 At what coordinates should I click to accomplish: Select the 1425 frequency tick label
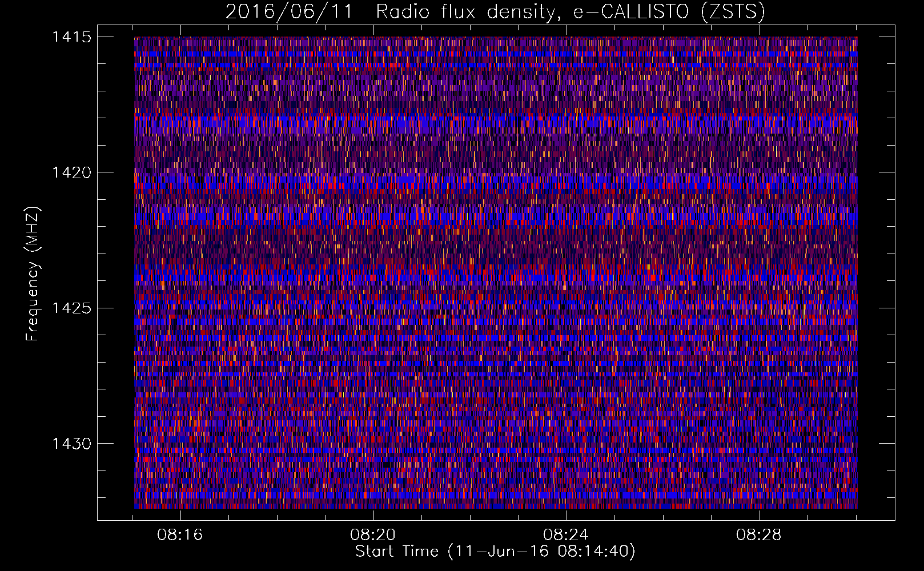click(71, 308)
